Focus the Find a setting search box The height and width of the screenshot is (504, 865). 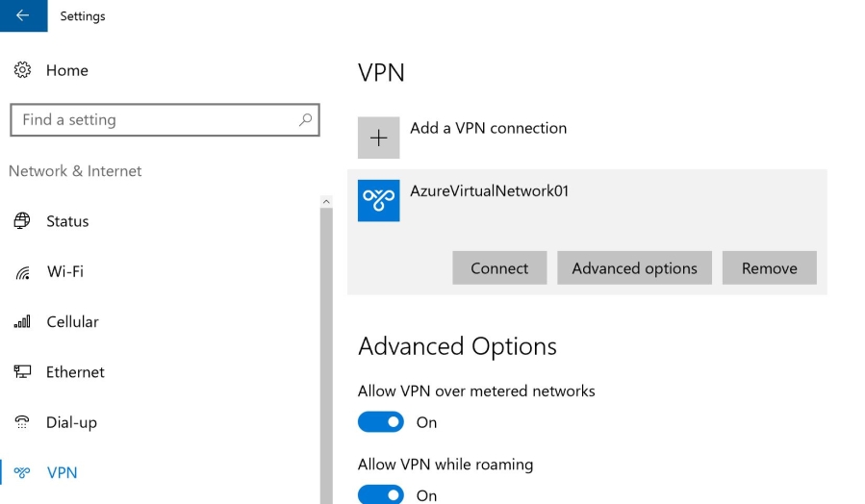[154, 120]
